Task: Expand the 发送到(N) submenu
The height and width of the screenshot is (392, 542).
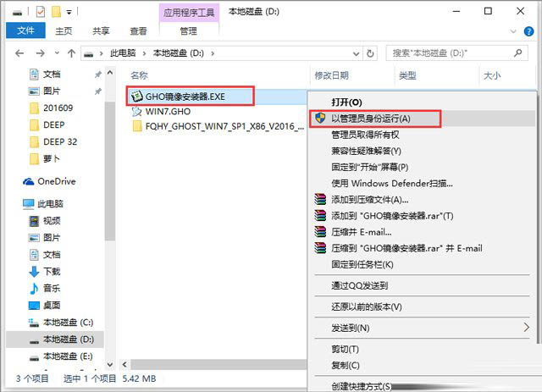Action: pos(350,328)
